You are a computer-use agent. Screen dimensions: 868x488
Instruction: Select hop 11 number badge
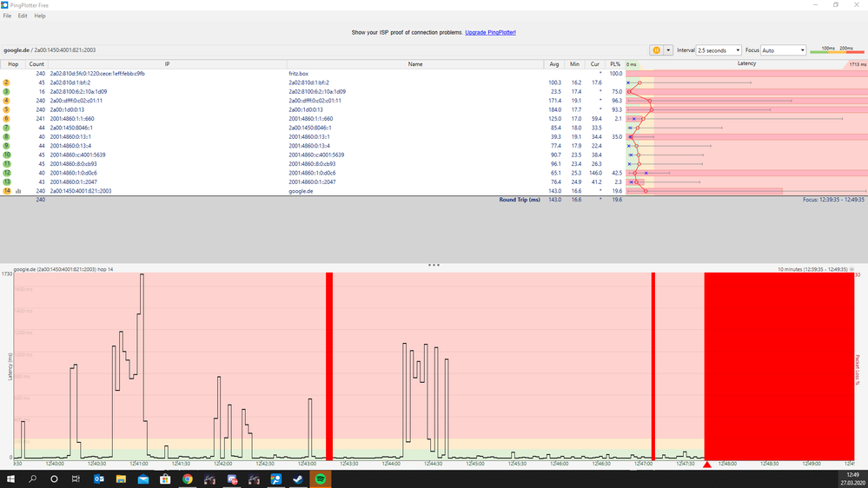point(7,164)
